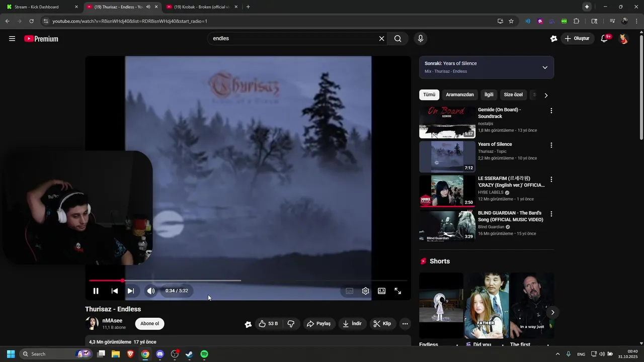Pause the Thurisaz video
The image size is (644, 362).
[x=96, y=291]
